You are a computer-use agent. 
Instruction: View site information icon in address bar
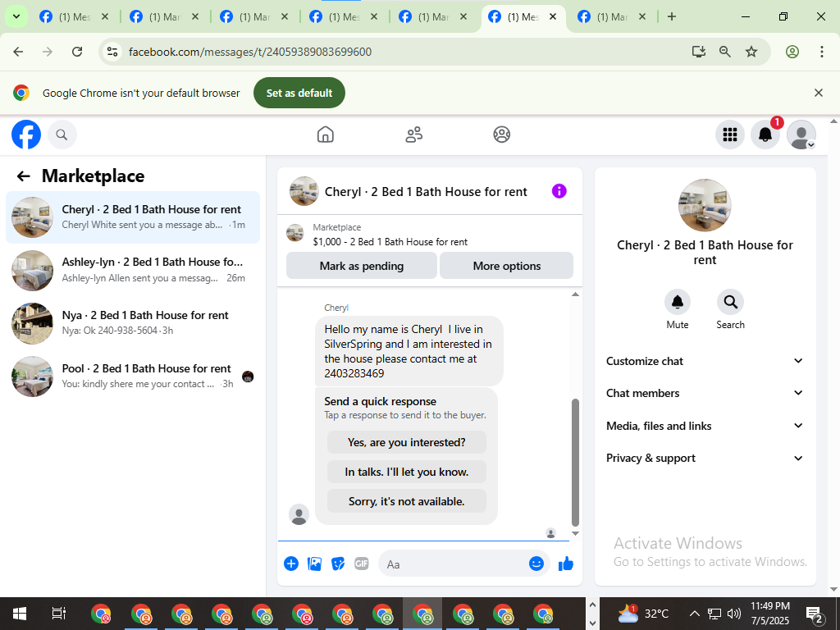pyautogui.click(x=112, y=52)
